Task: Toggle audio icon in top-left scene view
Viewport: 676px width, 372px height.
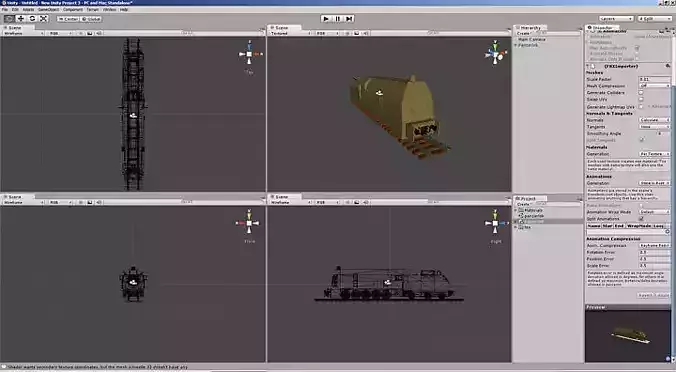Action: click(99, 33)
